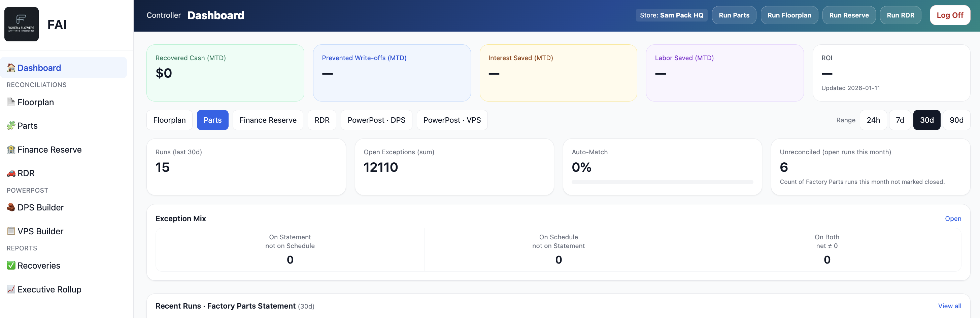Image resolution: width=980 pixels, height=318 pixels.
Task: Open Floorplan from the sidebar icon
Action: point(10,102)
